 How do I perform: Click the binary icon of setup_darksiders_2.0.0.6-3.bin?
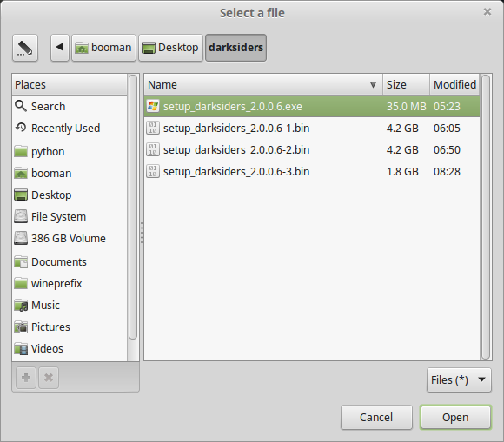tap(153, 171)
